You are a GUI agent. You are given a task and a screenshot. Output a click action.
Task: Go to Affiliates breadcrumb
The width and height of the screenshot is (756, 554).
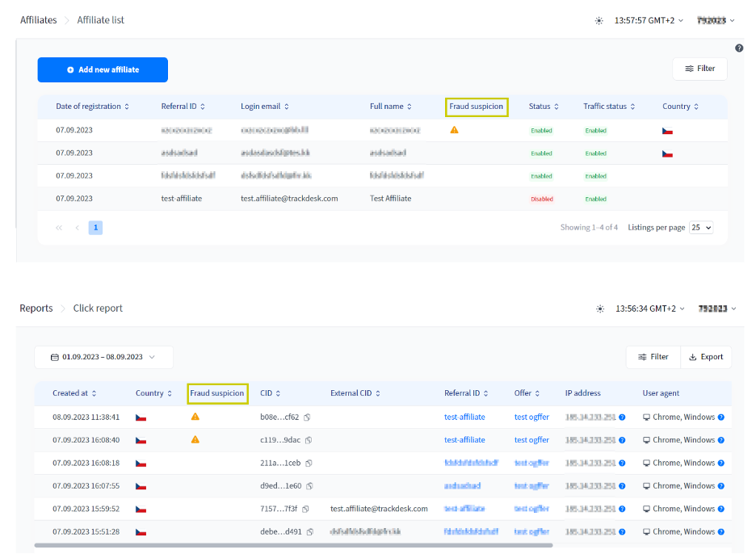click(39, 20)
